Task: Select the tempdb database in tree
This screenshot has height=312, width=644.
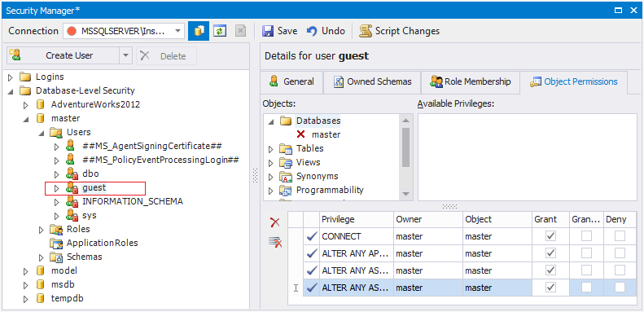Action: (68, 298)
